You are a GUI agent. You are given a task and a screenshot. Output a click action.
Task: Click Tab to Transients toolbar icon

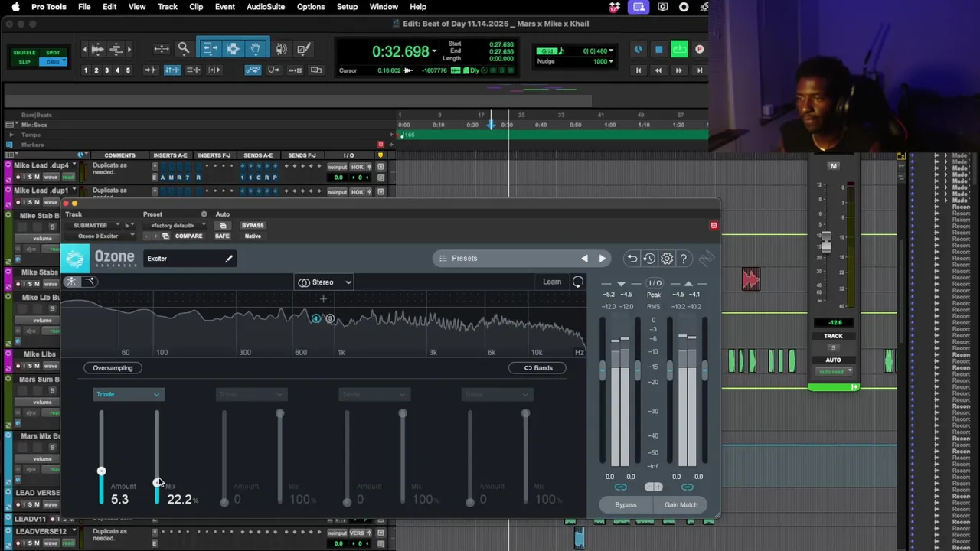[x=151, y=70]
